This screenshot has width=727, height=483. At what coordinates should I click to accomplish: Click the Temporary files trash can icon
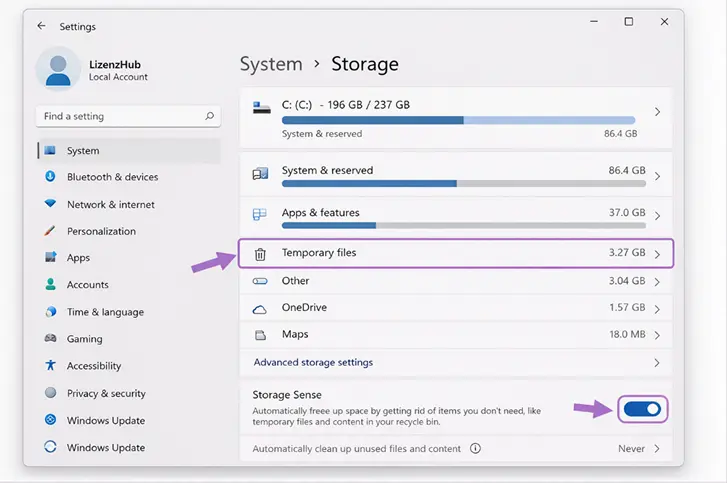click(x=260, y=254)
